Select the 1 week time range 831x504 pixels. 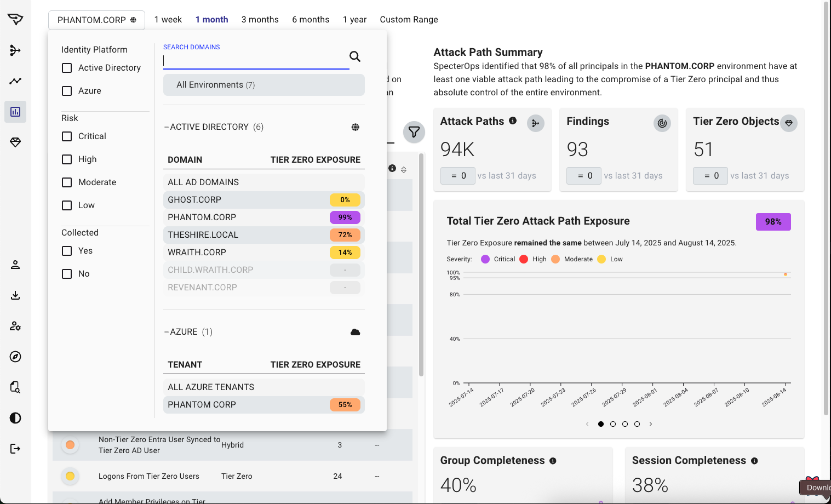[x=168, y=20]
